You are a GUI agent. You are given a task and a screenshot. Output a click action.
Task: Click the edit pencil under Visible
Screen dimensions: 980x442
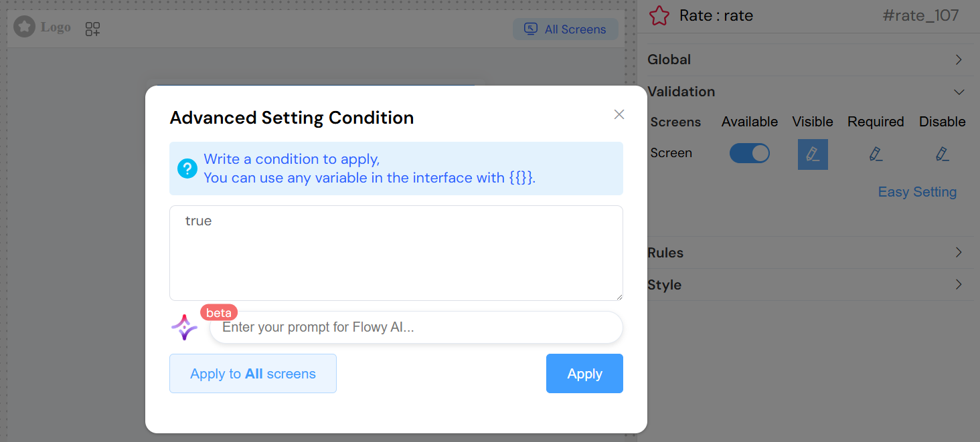tap(813, 154)
